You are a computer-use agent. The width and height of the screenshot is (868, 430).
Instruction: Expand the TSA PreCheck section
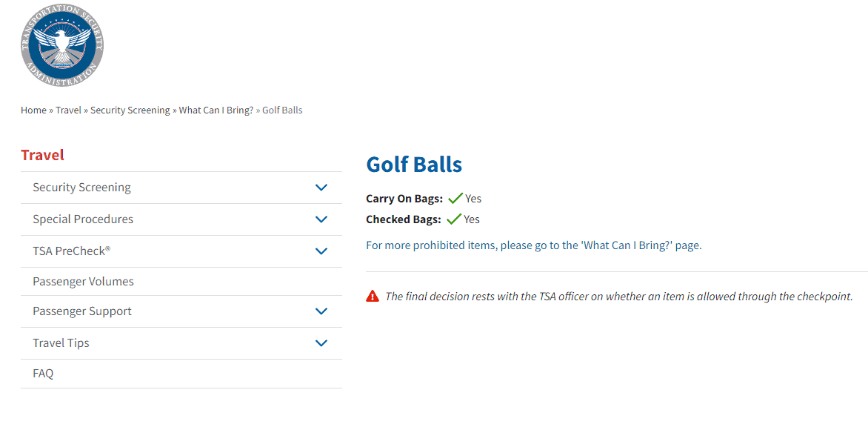click(x=321, y=251)
